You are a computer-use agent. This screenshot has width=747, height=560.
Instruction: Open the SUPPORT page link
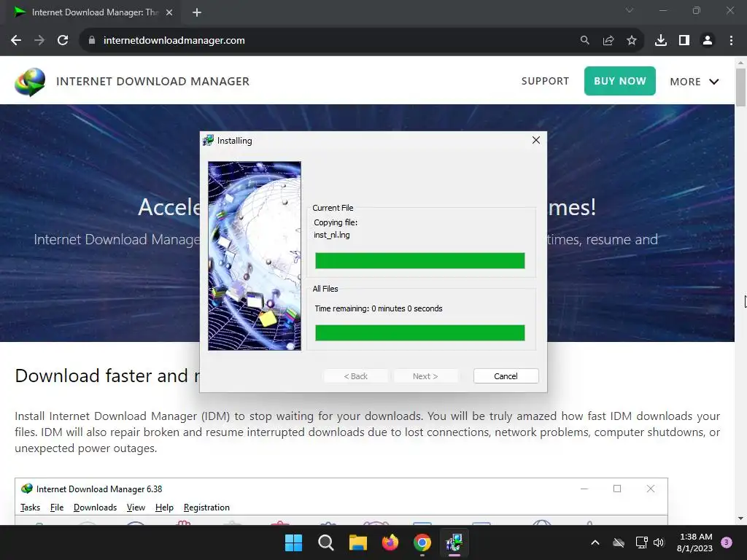(545, 81)
